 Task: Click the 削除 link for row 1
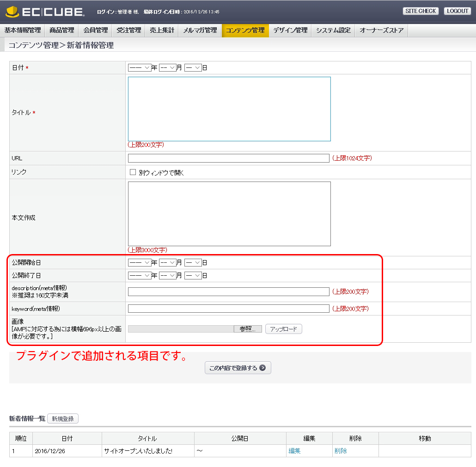(341, 451)
